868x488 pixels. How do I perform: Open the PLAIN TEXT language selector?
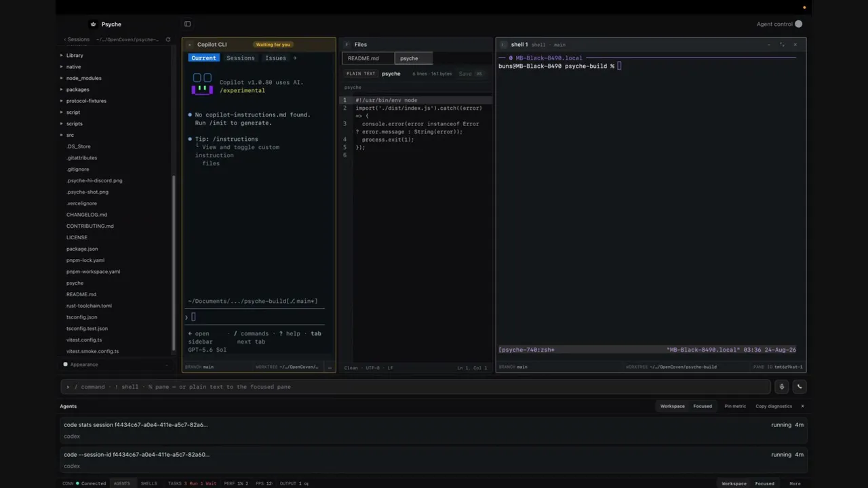pyautogui.click(x=361, y=74)
